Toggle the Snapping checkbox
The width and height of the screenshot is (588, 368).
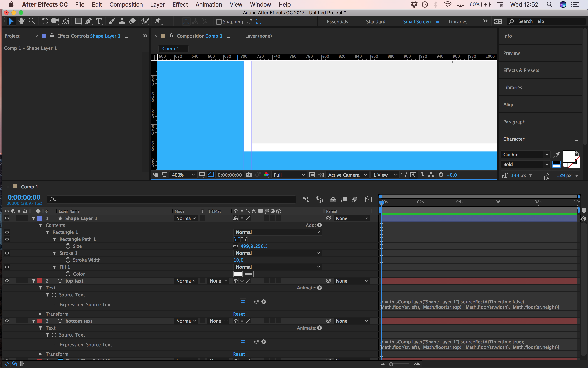tap(219, 22)
